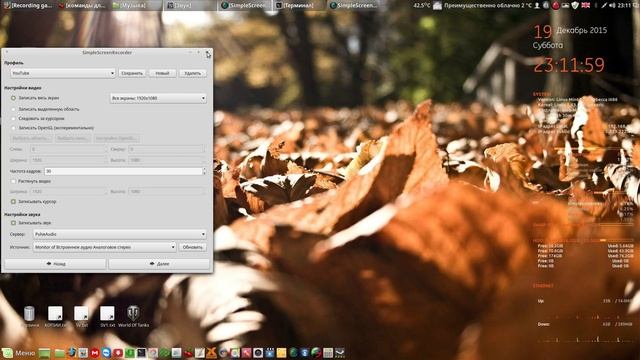The image size is (640, 360).
Task: Click the weather applet Преимущественно облачно
Action: click(483, 5)
